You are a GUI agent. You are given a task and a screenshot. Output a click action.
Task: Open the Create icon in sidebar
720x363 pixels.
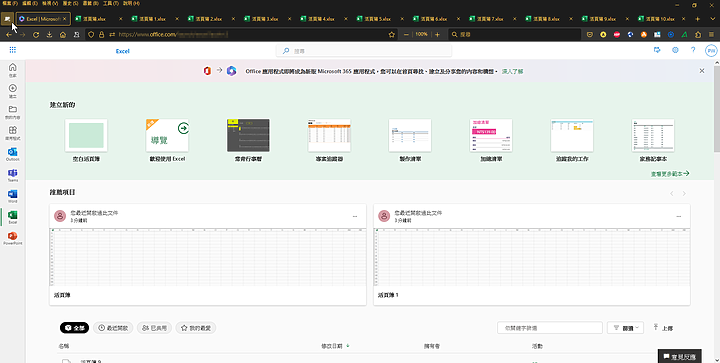(12, 91)
